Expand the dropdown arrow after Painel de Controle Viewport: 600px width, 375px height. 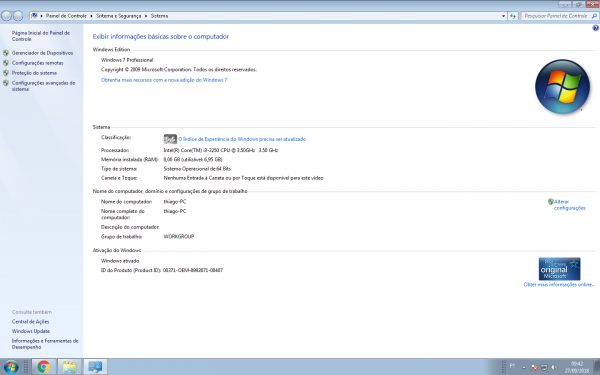point(91,16)
